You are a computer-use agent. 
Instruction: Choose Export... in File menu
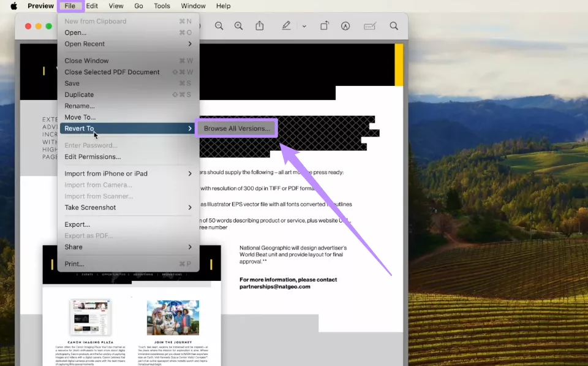point(128,224)
